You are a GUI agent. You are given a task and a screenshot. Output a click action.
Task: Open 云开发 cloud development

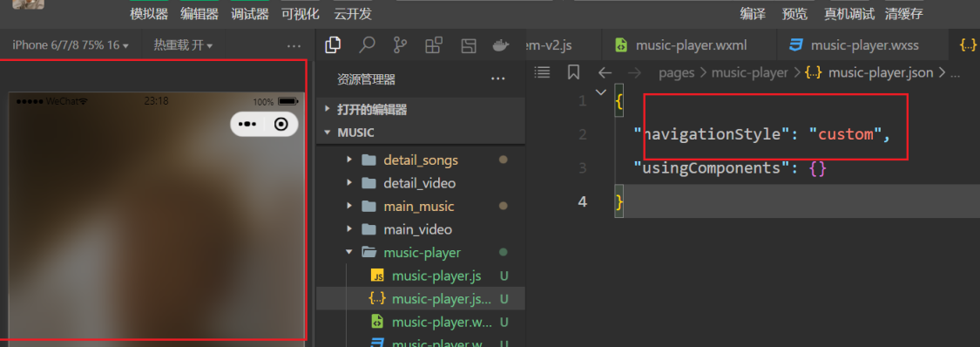pos(353,14)
